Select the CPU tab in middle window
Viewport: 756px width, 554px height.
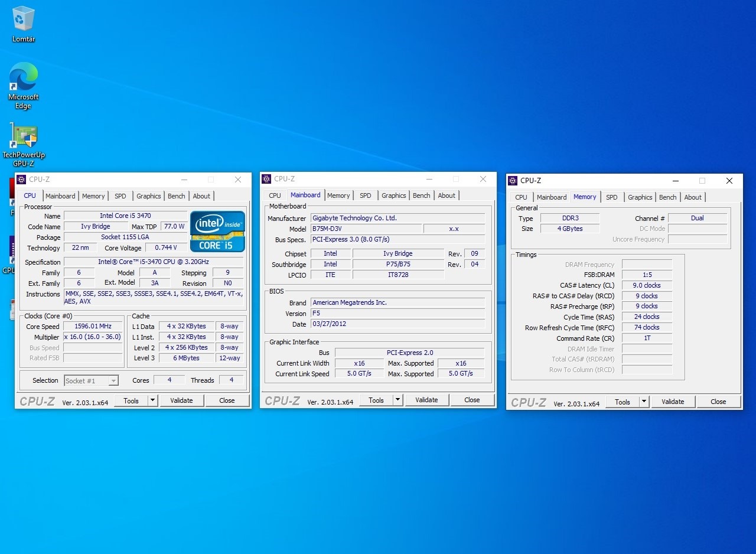pyautogui.click(x=275, y=195)
